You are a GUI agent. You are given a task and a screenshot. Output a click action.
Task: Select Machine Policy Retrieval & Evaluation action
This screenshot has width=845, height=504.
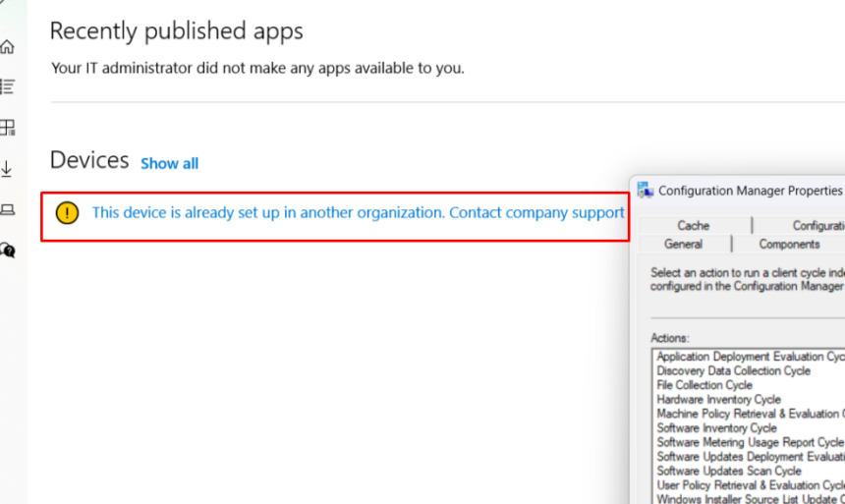point(749,414)
